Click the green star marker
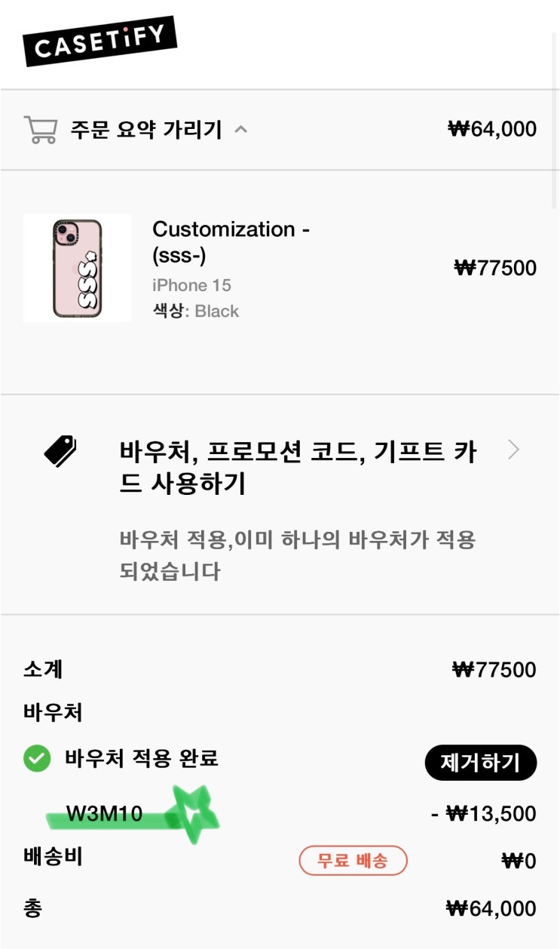The height and width of the screenshot is (949, 560). click(x=192, y=813)
